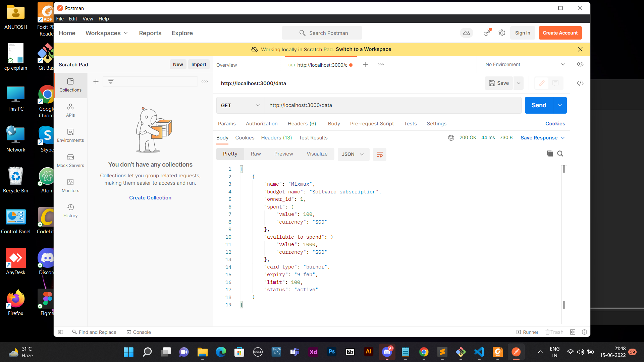Switch to the Headers (13) response tab
This screenshot has width=644, height=362.
click(x=276, y=138)
